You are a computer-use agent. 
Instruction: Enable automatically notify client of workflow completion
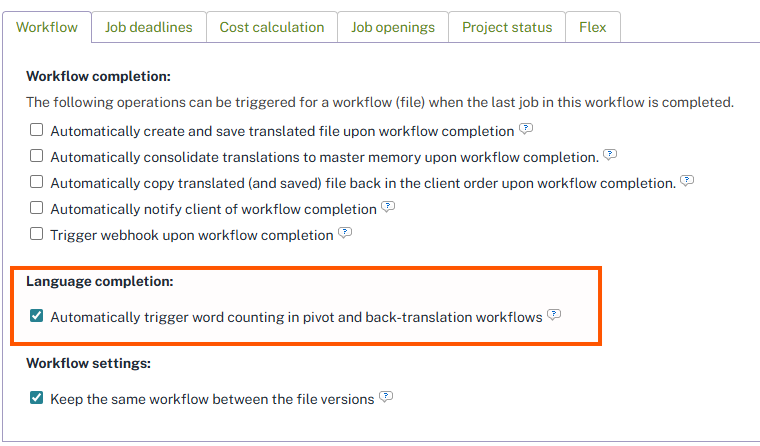37,208
